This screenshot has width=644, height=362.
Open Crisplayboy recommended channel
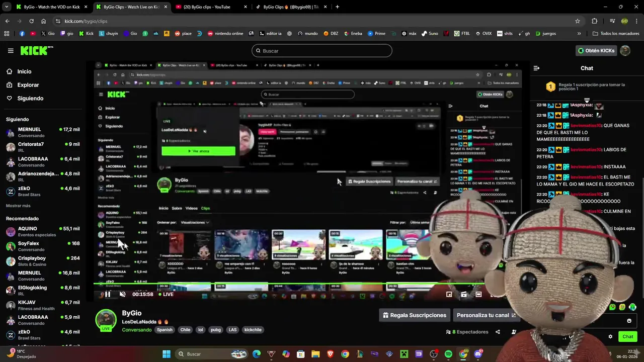point(43,261)
